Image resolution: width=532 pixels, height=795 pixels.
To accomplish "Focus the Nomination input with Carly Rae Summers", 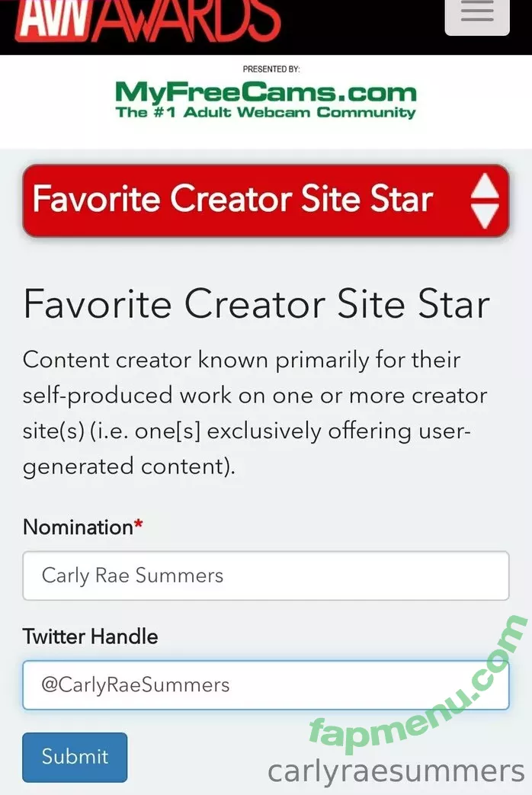I will point(266,575).
